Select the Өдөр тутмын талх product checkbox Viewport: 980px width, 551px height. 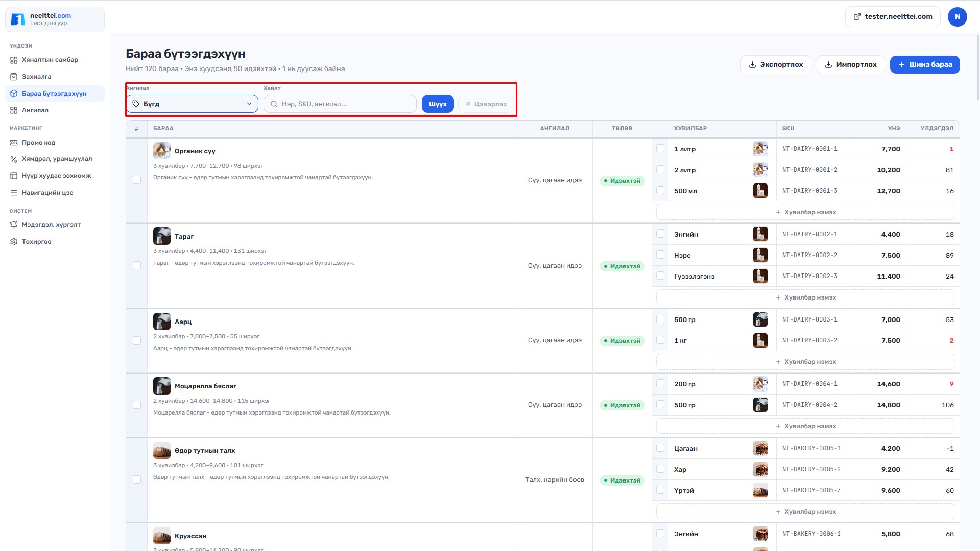pos(137,479)
